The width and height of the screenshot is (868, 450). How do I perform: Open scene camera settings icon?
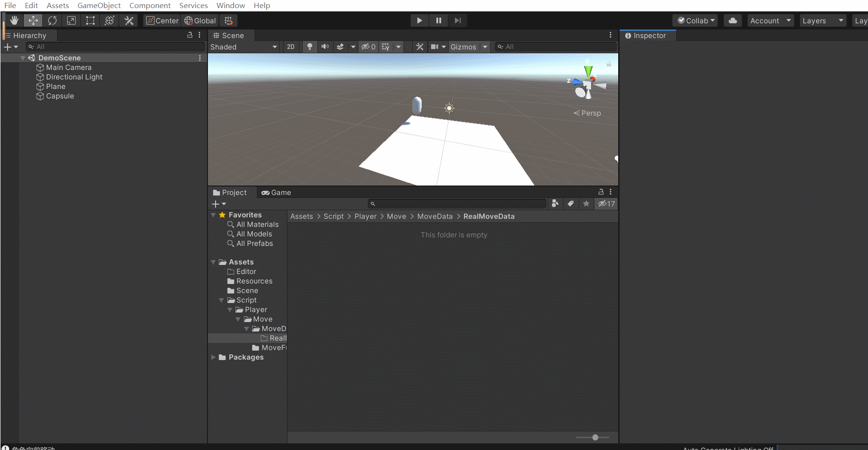point(434,47)
